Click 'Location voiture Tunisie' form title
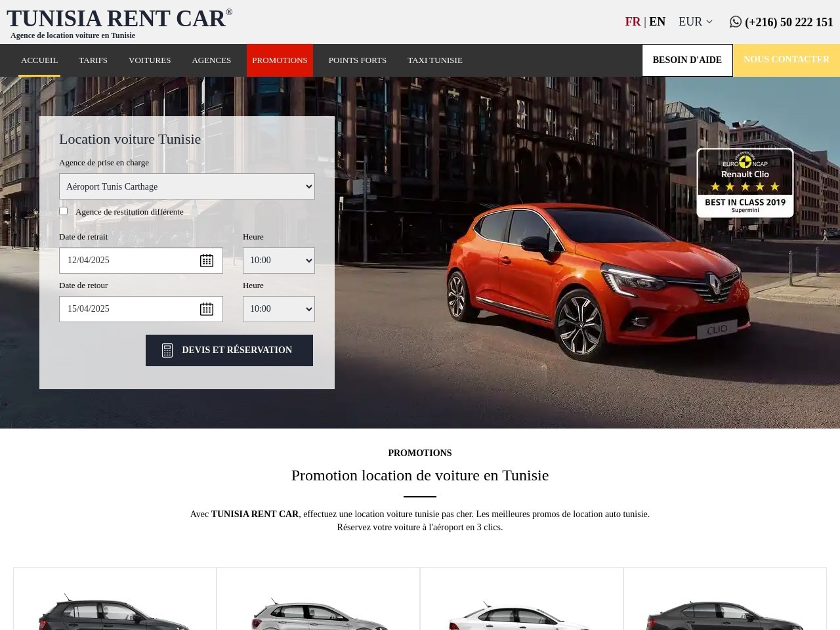840x630 pixels. point(130,139)
